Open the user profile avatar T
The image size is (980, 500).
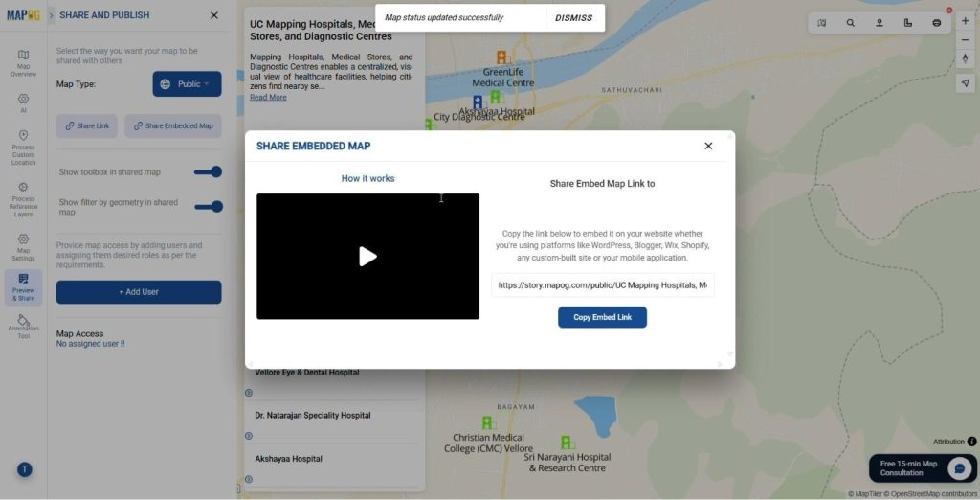[x=24, y=469]
